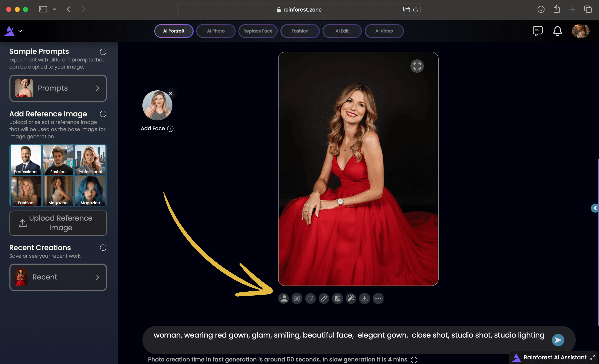Click the rainforest.zone address bar
The height and width of the screenshot is (364, 599).
(x=299, y=9)
